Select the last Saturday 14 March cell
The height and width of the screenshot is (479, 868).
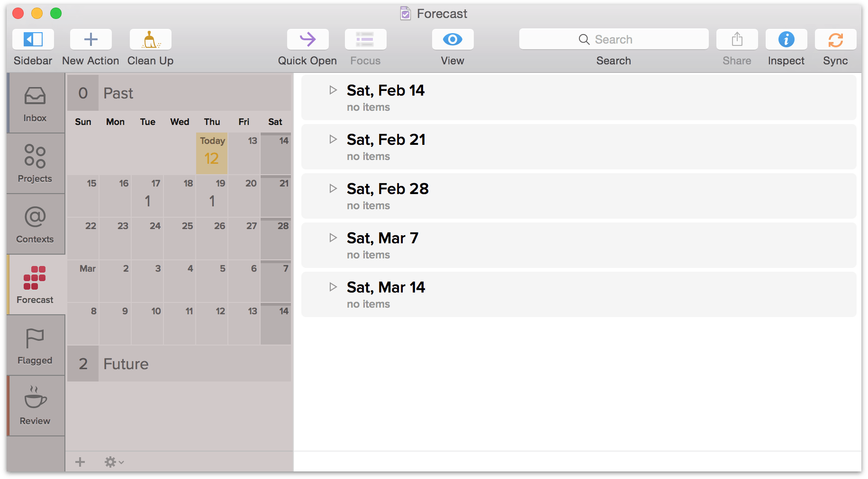click(276, 324)
